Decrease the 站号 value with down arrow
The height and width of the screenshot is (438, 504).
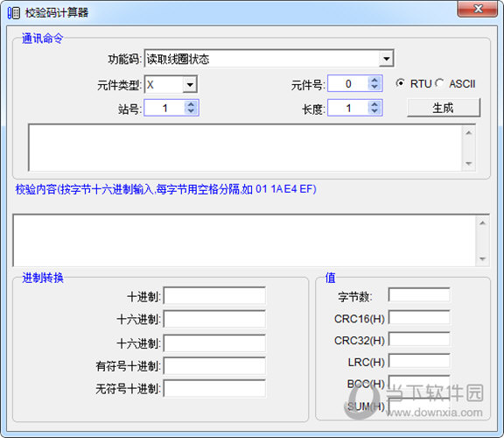tap(191, 111)
